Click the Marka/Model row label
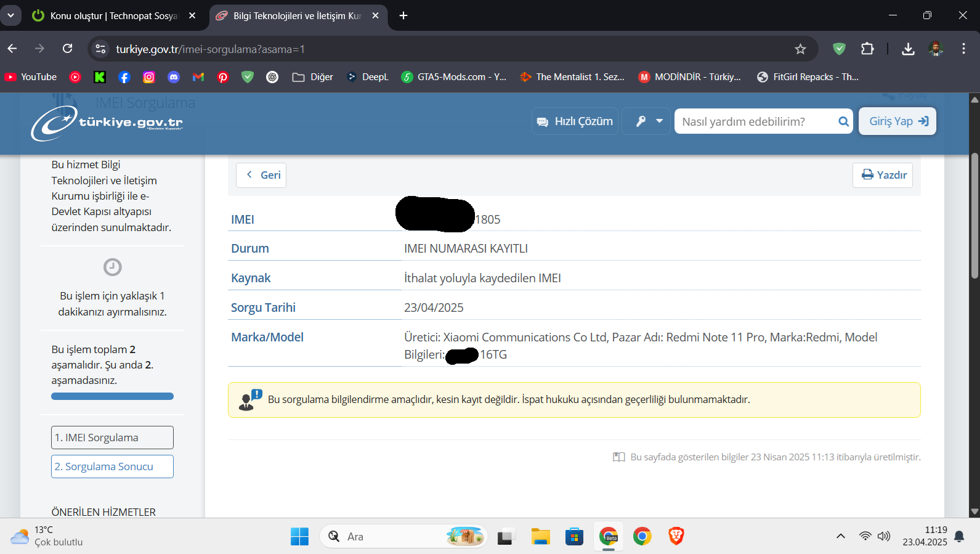 point(267,337)
